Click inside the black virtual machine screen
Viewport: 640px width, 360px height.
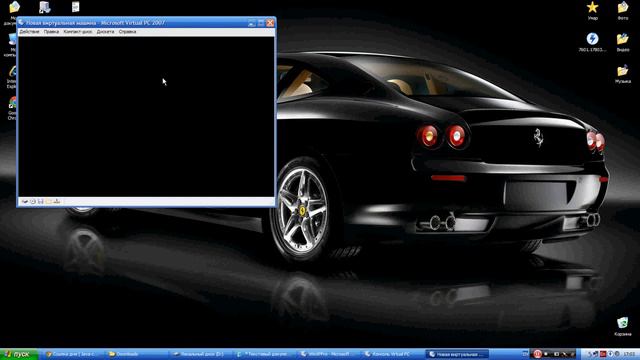(x=146, y=116)
